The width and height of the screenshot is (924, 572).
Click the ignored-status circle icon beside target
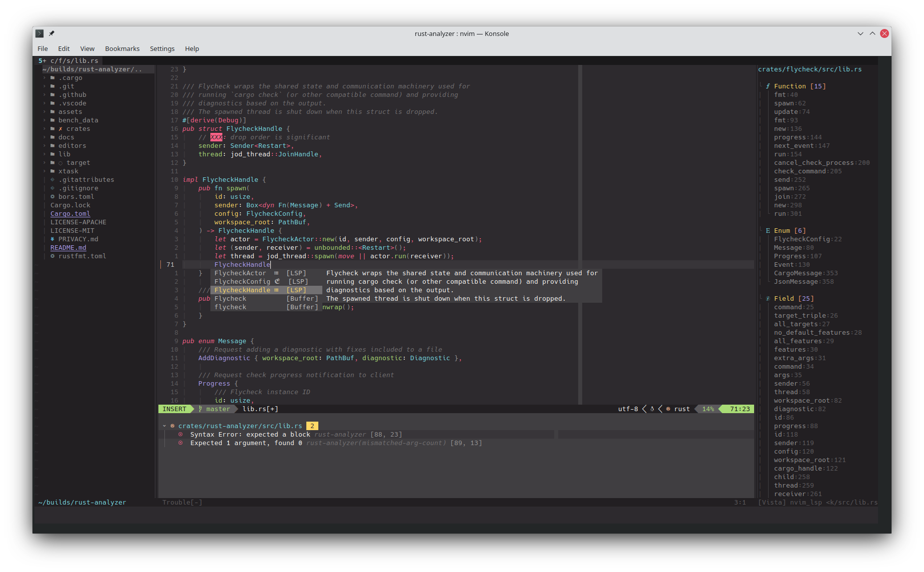[x=60, y=163]
